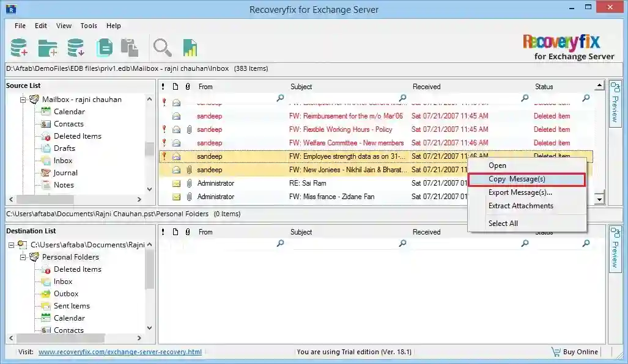Click search icon in source Subject column
Screen dimensions: 628x364
(402, 98)
